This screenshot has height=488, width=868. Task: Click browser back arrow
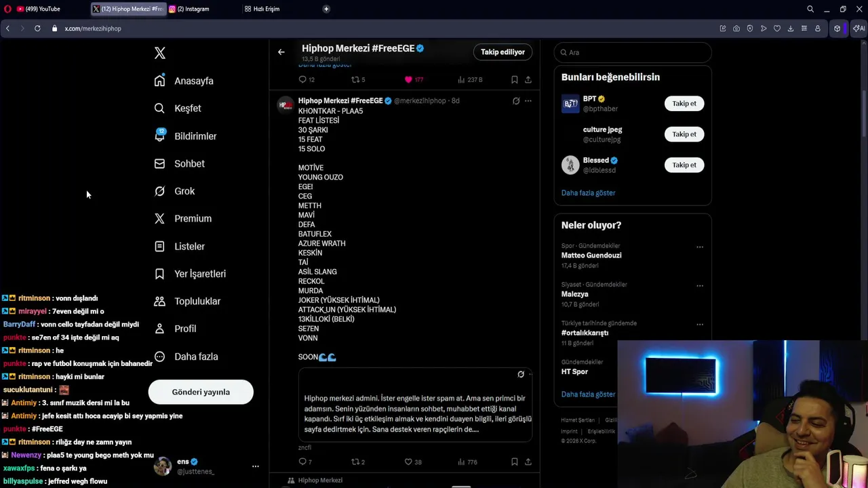tap(7, 28)
